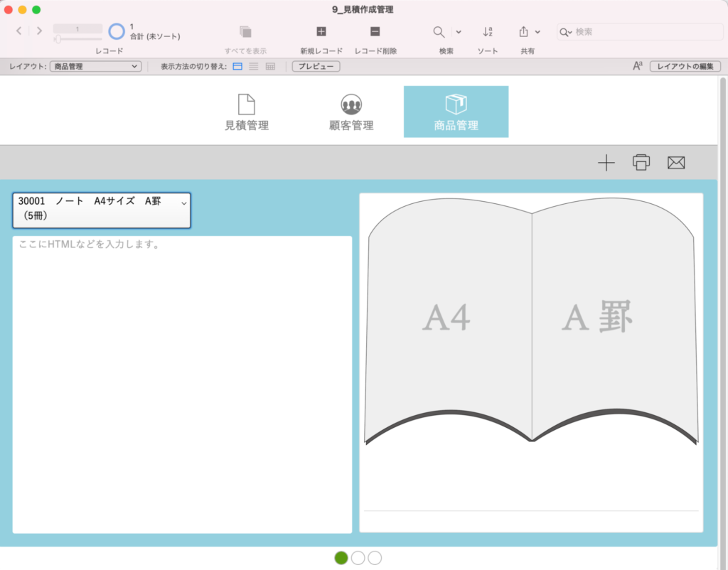Click the envelope mail icon
The image size is (728, 570).
pyautogui.click(x=675, y=163)
